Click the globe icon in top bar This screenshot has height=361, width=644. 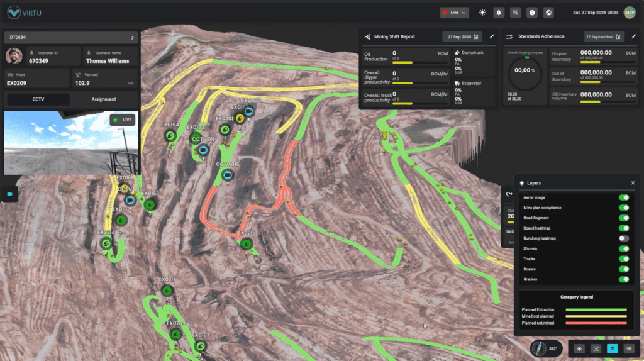pos(548,12)
